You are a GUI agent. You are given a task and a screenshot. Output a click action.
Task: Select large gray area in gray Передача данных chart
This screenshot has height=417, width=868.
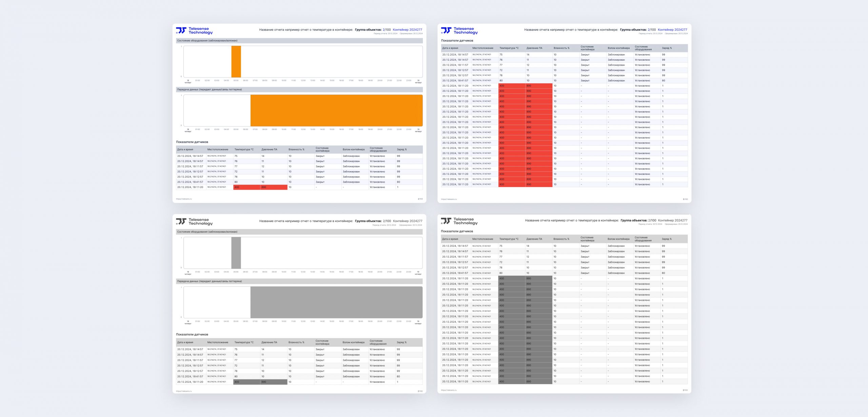336,303
